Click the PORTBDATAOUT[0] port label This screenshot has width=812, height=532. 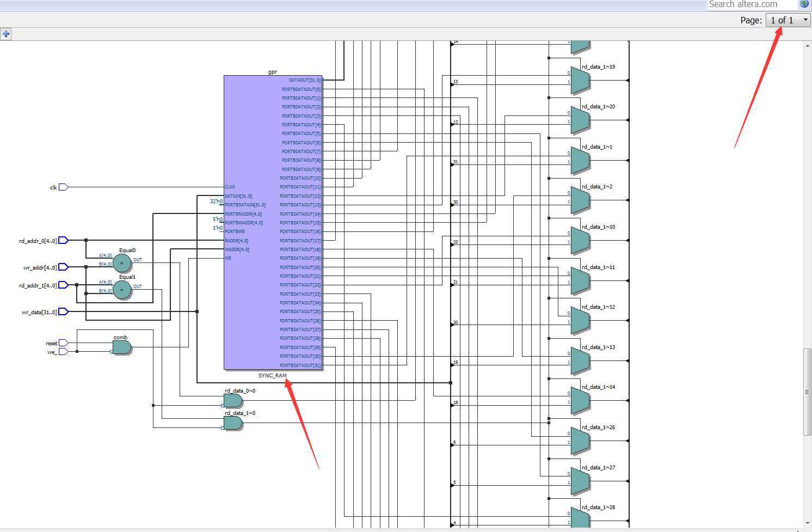[x=301, y=89]
